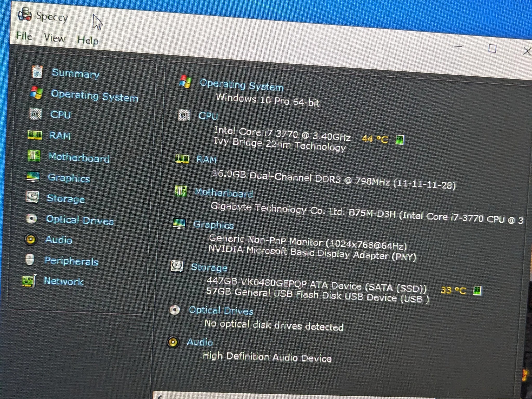The height and width of the screenshot is (399, 532).
Task: Minimize the Speccy window
Action: (x=458, y=46)
